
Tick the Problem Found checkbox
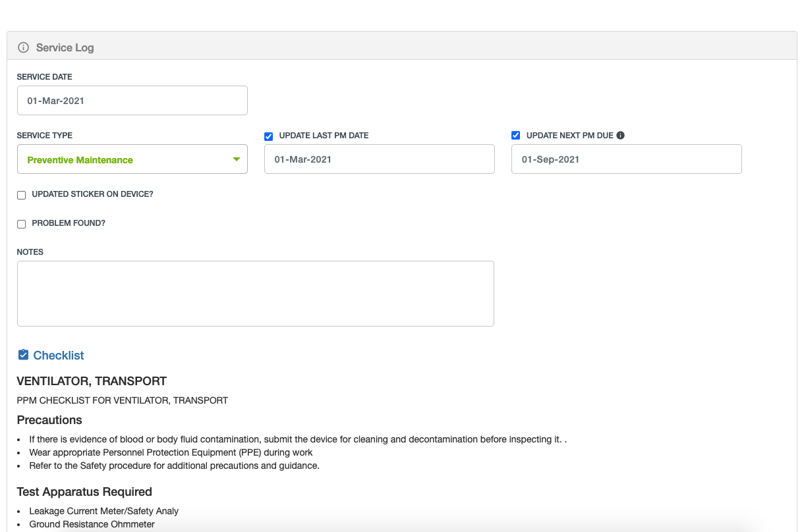pos(22,224)
